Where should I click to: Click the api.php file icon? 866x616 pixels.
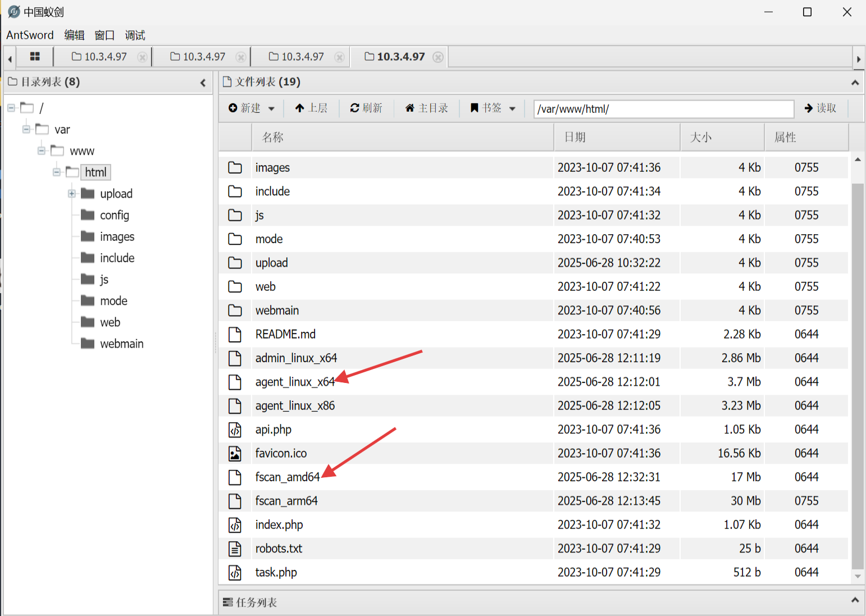(235, 430)
